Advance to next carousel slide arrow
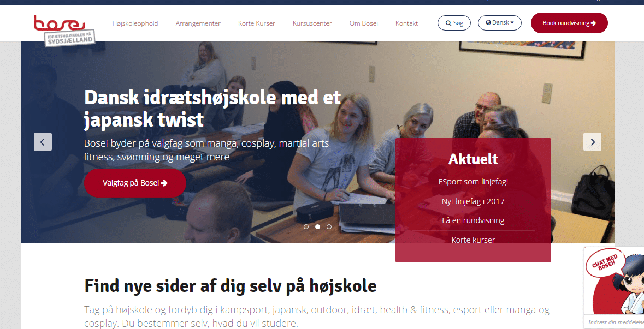644x329 pixels. (x=592, y=142)
